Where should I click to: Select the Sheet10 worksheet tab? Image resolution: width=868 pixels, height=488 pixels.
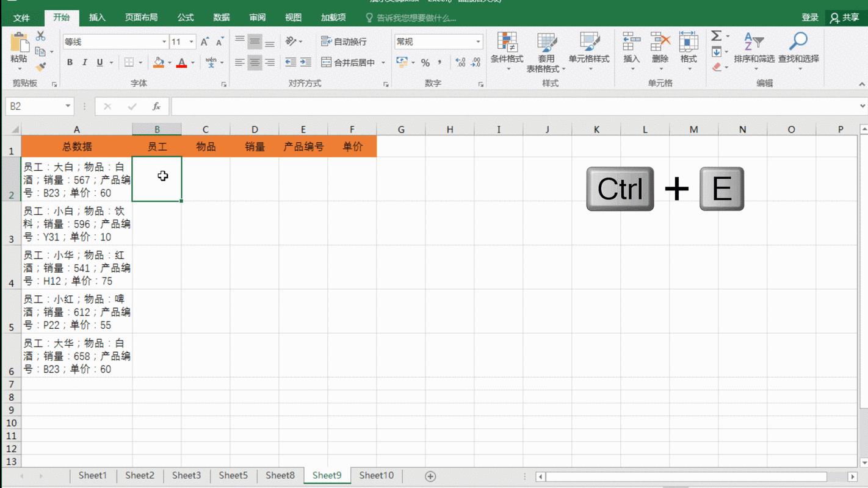tap(376, 475)
